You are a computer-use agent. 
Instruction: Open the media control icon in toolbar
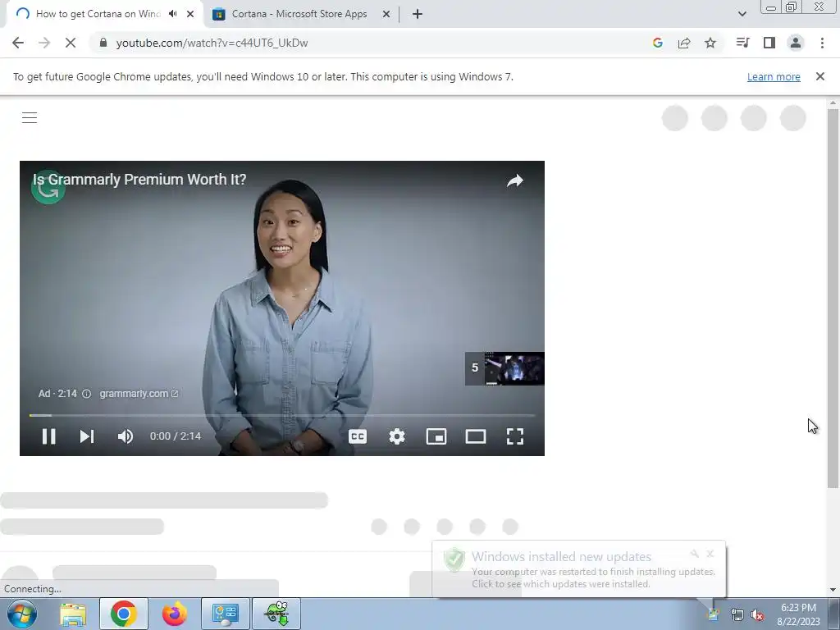click(x=742, y=43)
